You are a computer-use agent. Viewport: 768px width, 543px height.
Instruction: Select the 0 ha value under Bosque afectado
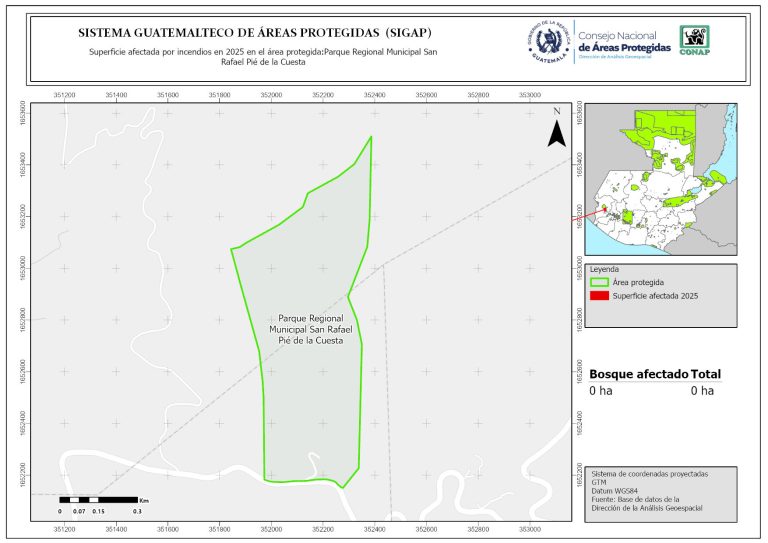600,391
